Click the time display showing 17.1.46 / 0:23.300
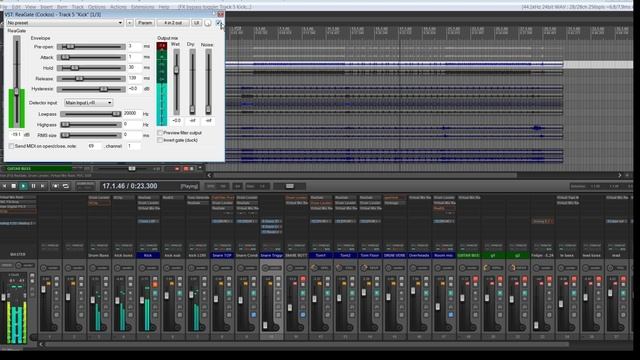Viewport: 640px width, 360px height. click(x=129, y=186)
